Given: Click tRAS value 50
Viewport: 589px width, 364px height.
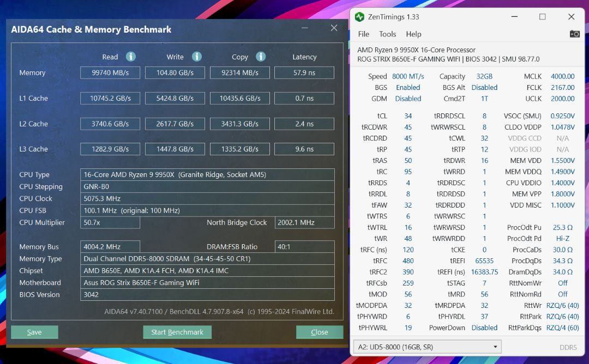Looking at the screenshot, I should (x=408, y=161).
